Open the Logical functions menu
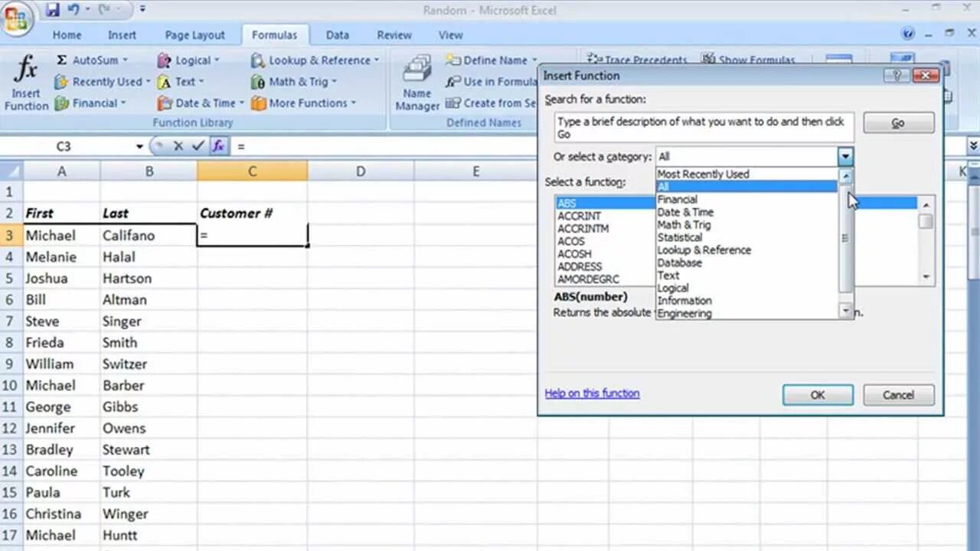Screen dimensions: 980x551 pos(188,60)
